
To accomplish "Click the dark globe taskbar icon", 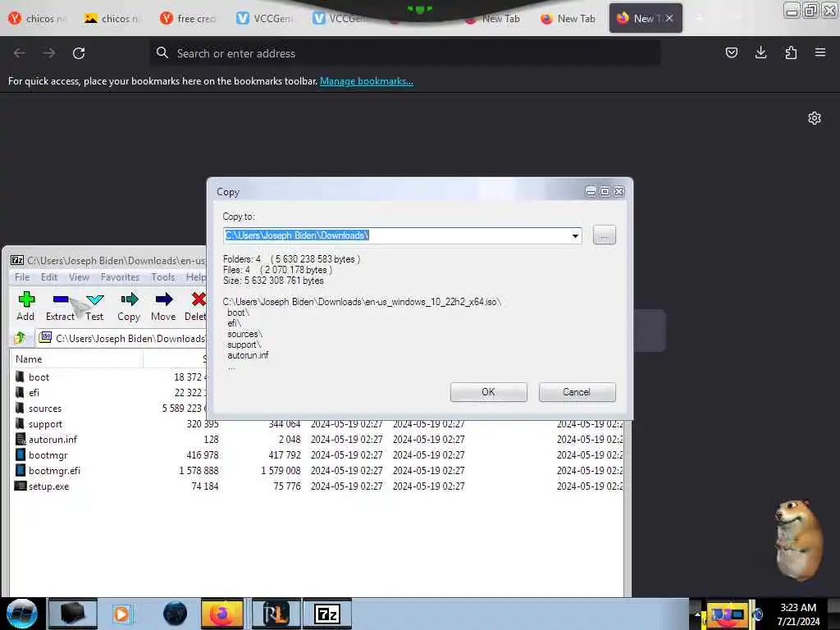I will point(176,614).
